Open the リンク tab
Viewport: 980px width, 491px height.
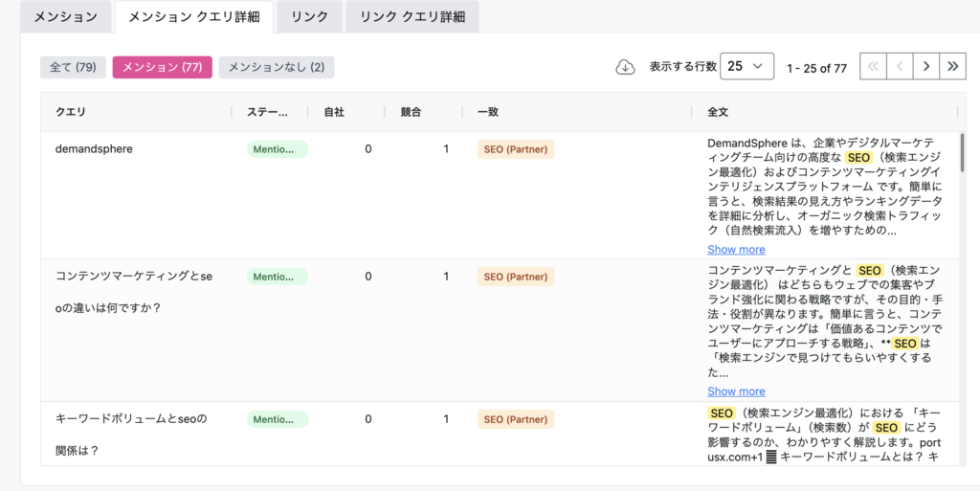(309, 16)
